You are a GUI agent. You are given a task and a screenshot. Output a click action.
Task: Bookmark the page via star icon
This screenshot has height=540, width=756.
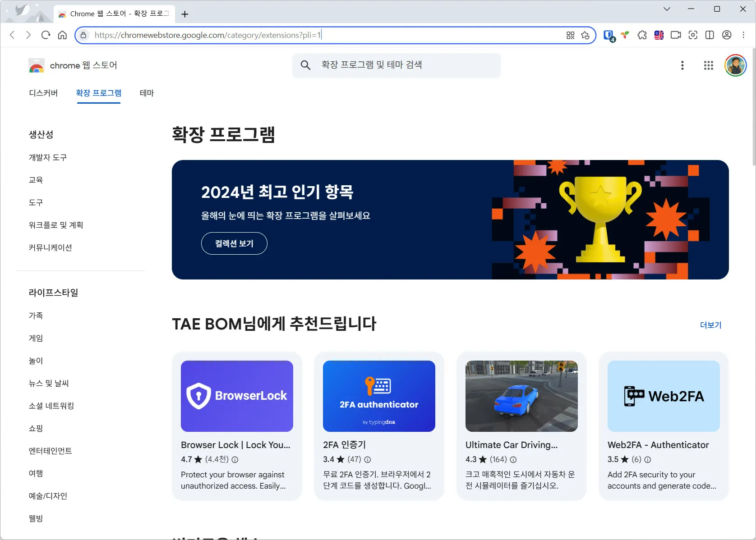[x=585, y=35]
